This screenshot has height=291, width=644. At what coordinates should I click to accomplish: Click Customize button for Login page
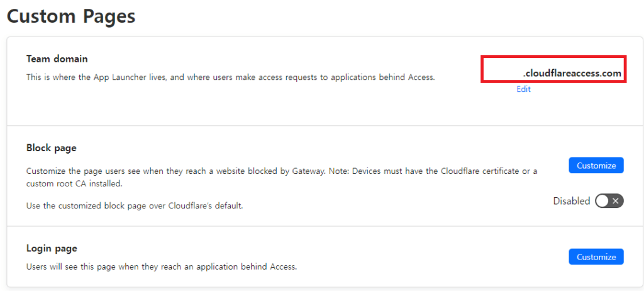coord(596,257)
